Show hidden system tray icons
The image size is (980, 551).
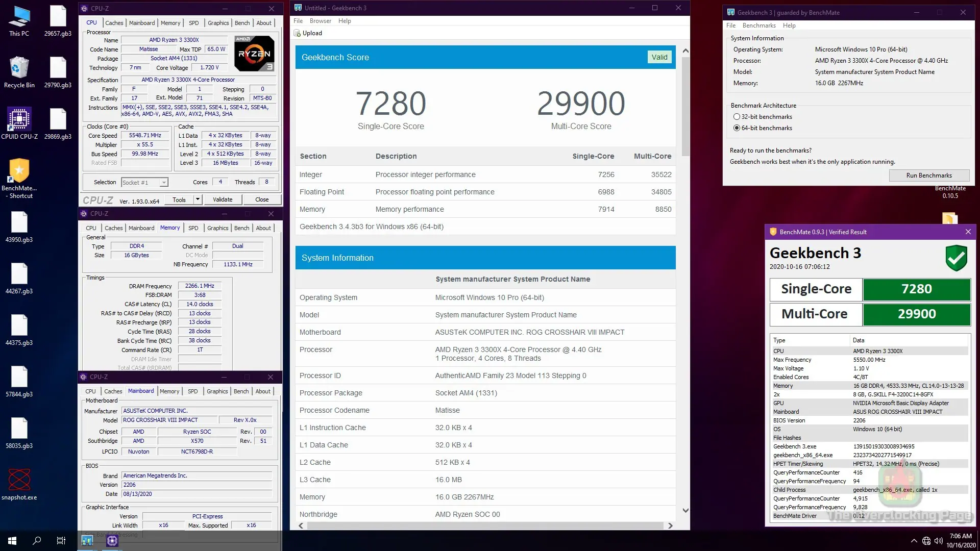914,541
